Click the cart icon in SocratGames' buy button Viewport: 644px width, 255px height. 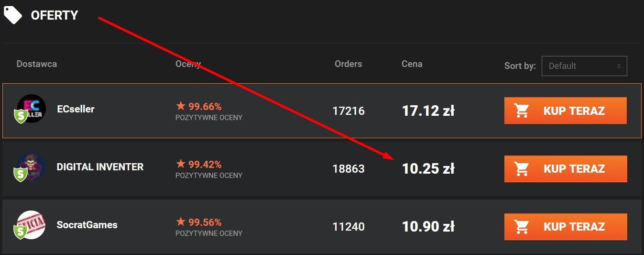[522, 227]
